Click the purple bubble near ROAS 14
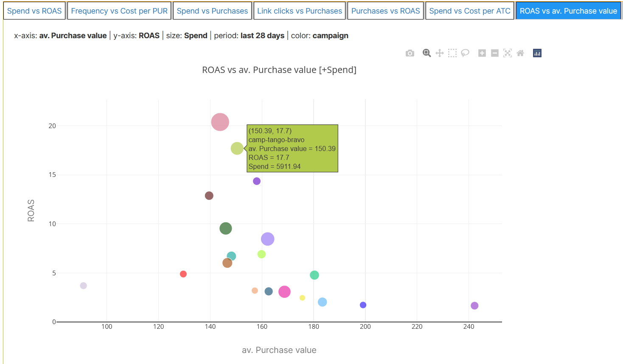Screen dimensions: 623x364 [257, 181]
